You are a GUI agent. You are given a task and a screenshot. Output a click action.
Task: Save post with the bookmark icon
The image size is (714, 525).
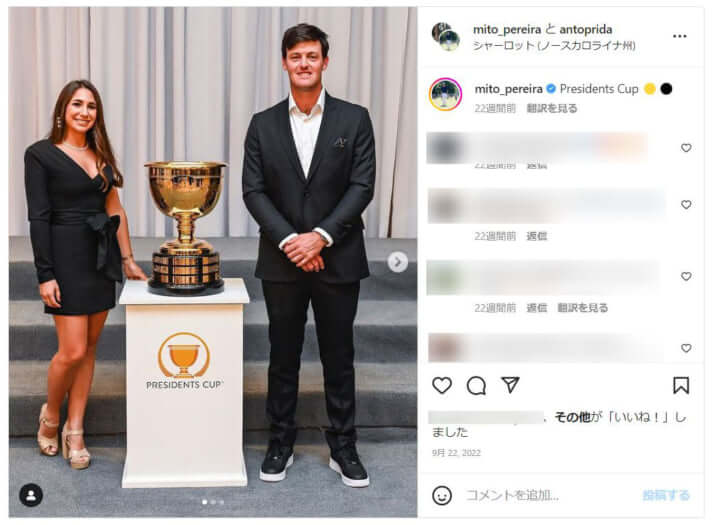[681, 386]
